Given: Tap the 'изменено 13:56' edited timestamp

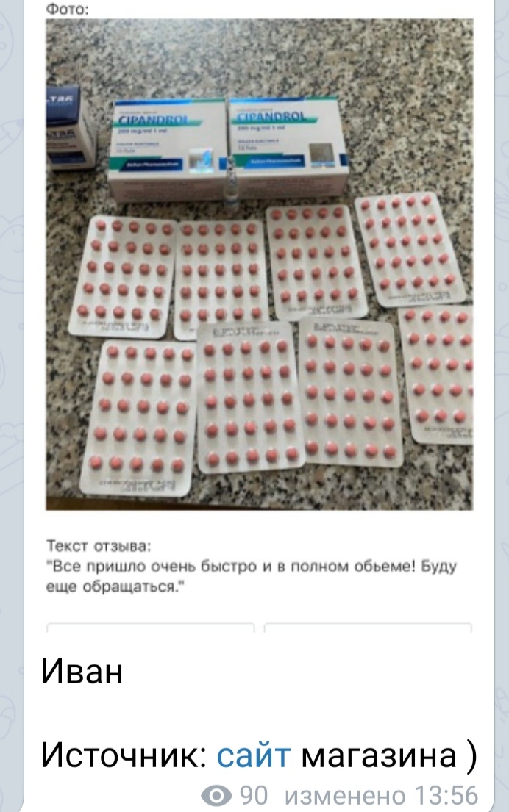Looking at the screenshot, I should pyautogui.click(x=382, y=795).
